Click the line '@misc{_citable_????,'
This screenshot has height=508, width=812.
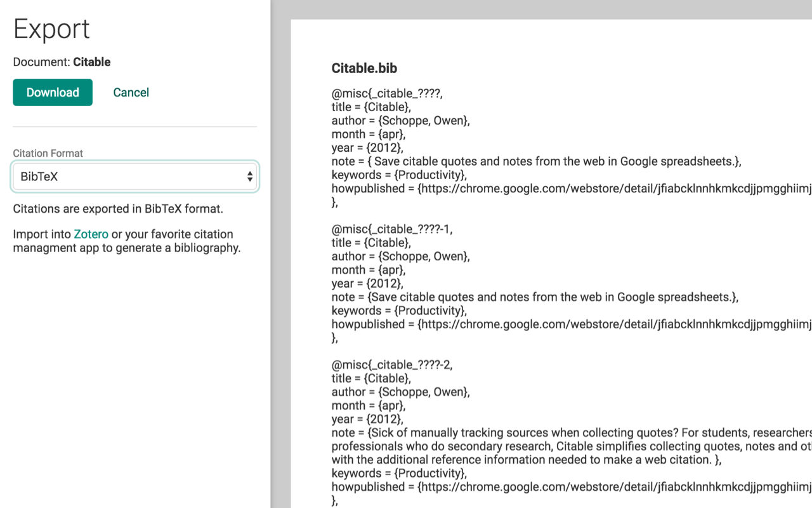click(x=387, y=93)
